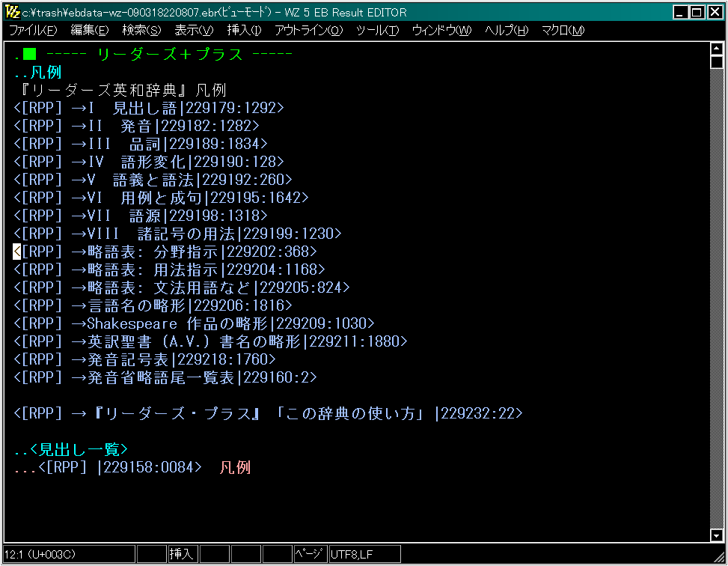This screenshot has width=728, height=566.
Task: Follow the IV 語形変化 link
Action: pos(149,162)
